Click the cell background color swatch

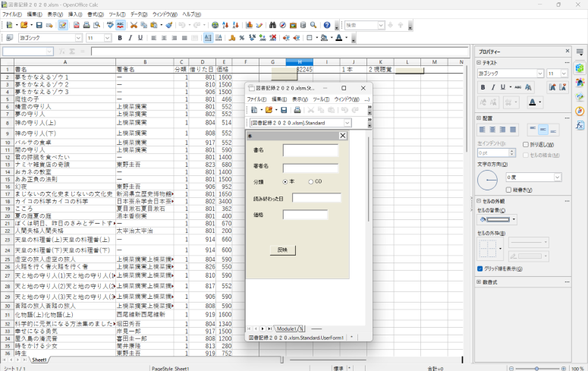(493, 219)
